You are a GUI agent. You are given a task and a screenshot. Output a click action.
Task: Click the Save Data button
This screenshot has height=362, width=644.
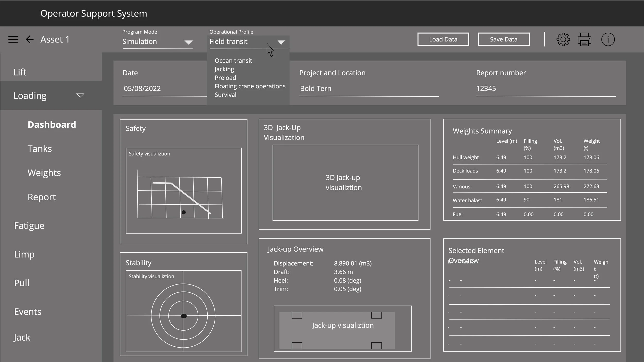pyautogui.click(x=504, y=39)
